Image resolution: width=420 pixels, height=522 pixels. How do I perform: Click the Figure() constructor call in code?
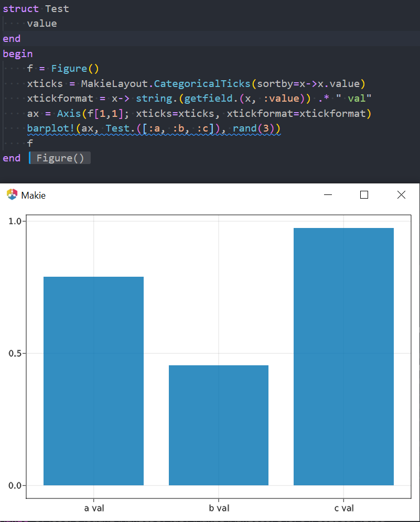tap(74, 68)
